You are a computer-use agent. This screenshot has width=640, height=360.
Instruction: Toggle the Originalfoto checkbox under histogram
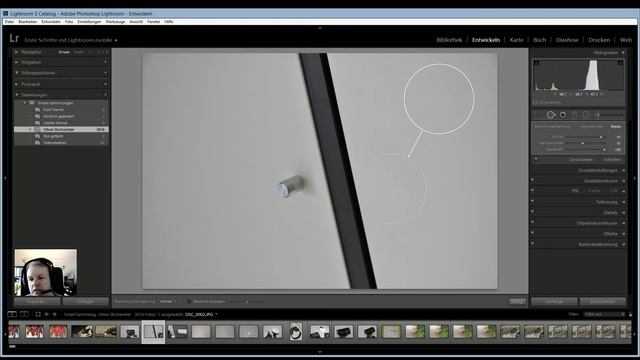(535, 102)
